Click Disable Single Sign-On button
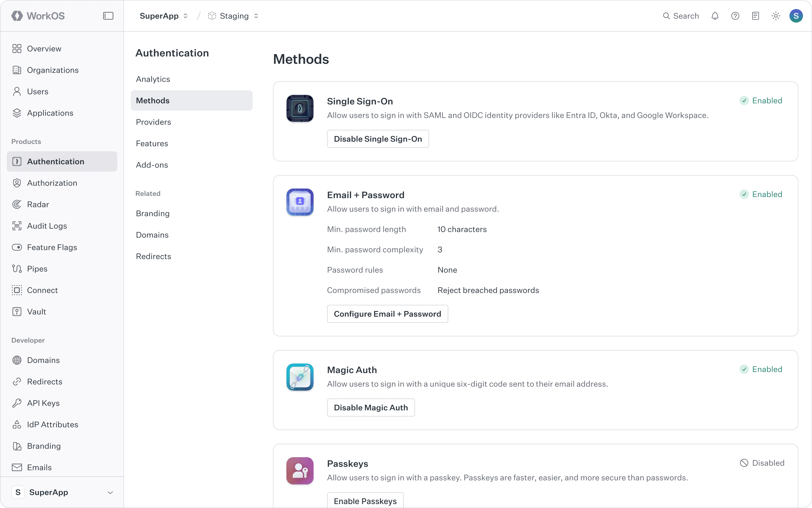The height and width of the screenshot is (508, 812). (378, 139)
